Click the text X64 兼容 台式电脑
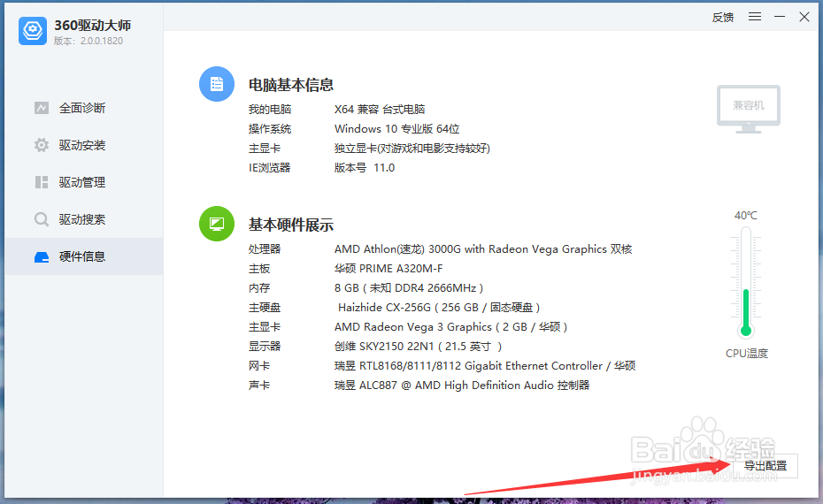 (380, 109)
